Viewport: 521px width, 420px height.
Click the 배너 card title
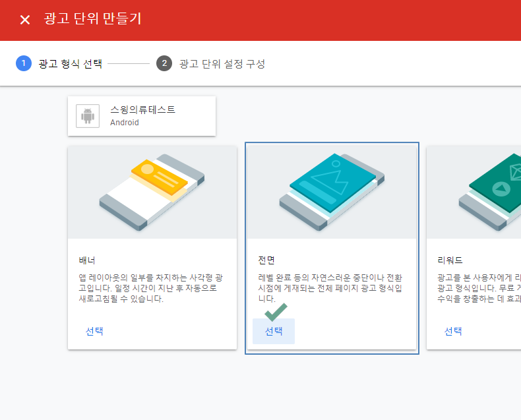point(87,260)
